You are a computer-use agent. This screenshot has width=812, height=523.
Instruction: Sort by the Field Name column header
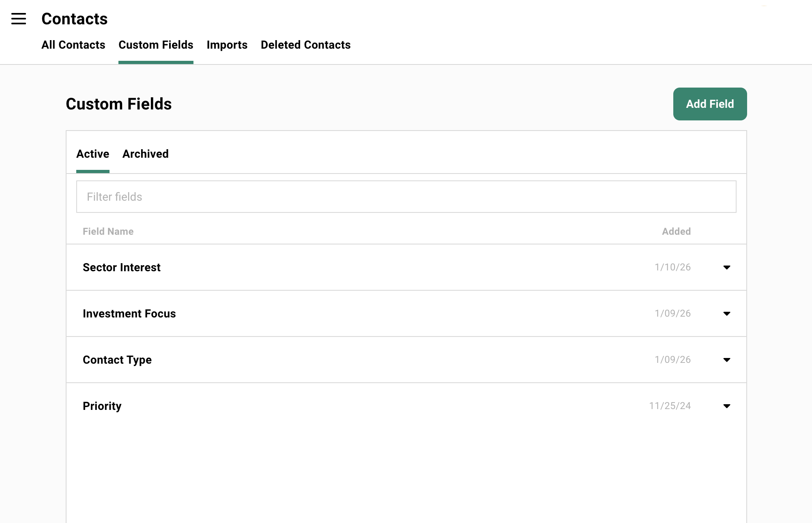[x=108, y=231]
